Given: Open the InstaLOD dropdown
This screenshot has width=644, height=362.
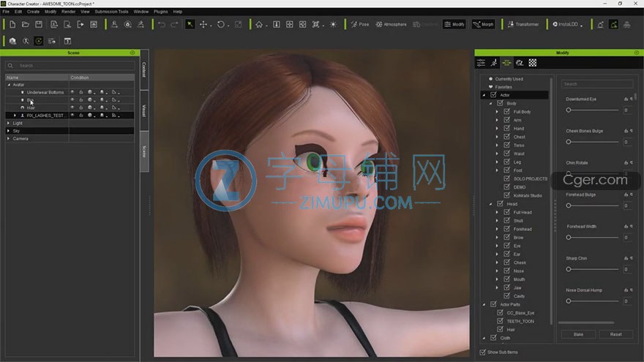Looking at the screenshot, I should [x=569, y=24].
